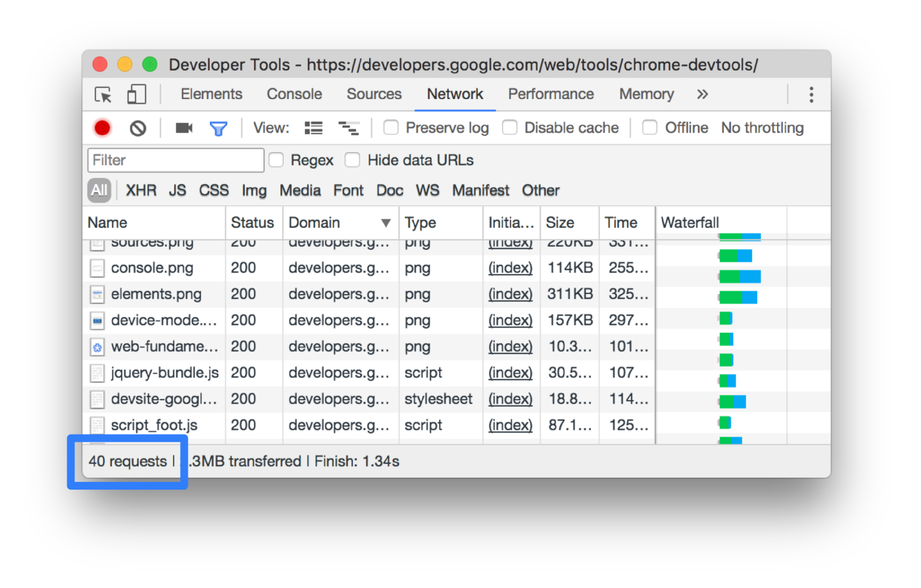Filter requests by Doc
Screen dimensions: 921x588
pyautogui.click(x=390, y=190)
